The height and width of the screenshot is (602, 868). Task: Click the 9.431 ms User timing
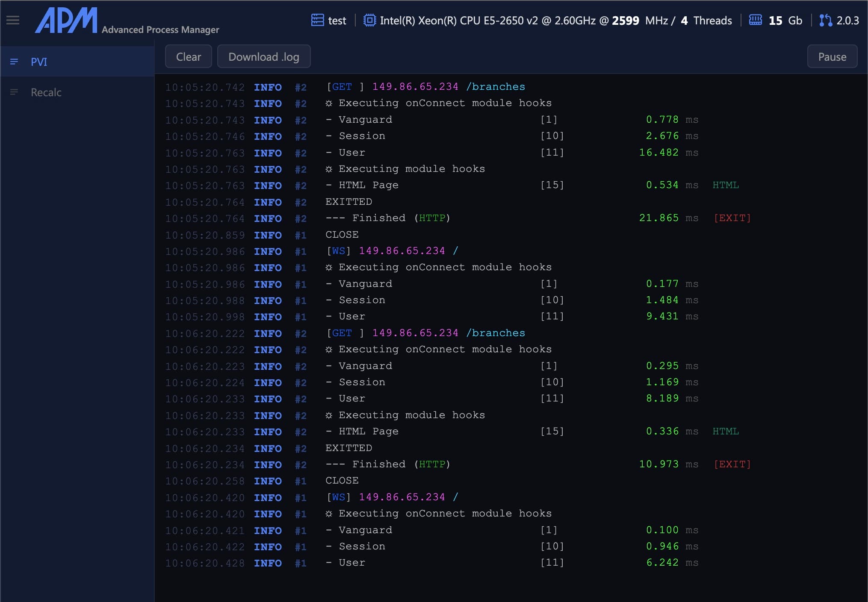(x=672, y=316)
